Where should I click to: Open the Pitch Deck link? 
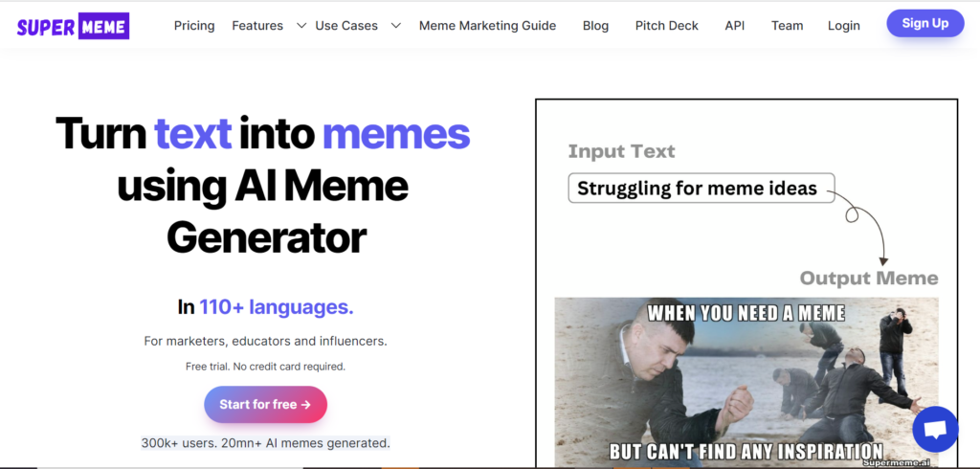click(667, 26)
